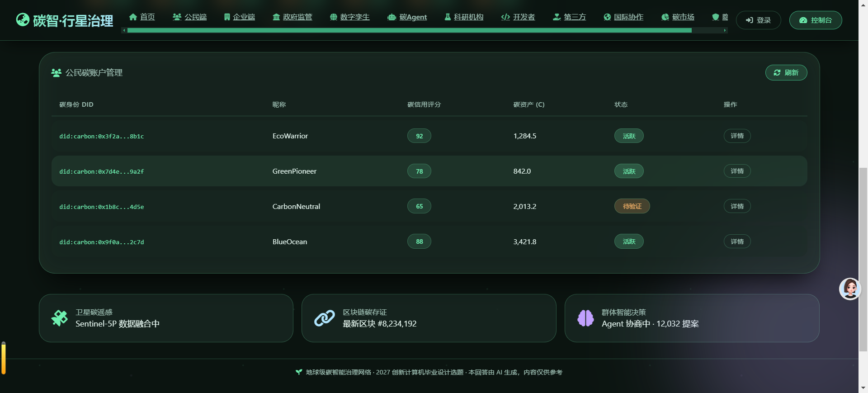Screen dimensions: 868x393
Task: Click the right arrow of the nav scrollbar
Action: point(725,30)
